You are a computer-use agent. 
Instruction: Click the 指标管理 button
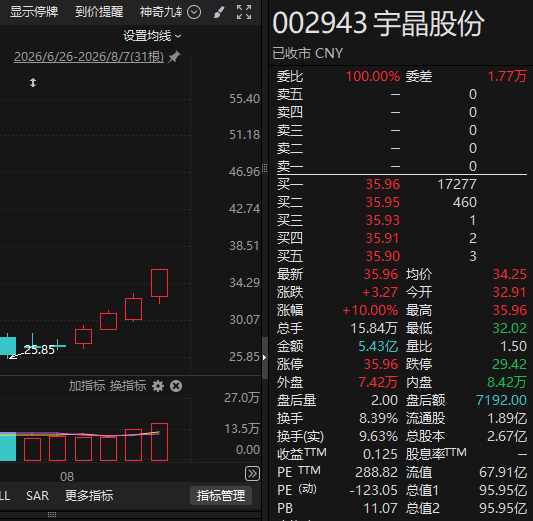[221, 496]
